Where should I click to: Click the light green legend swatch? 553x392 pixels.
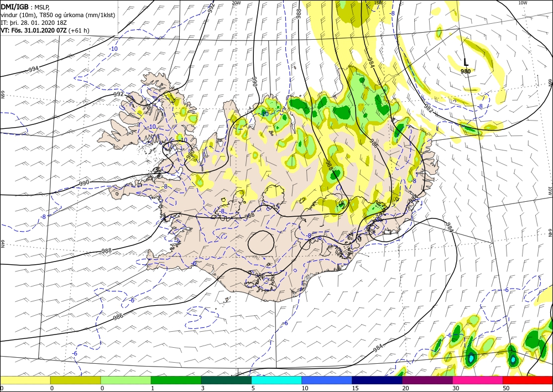point(126,380)
